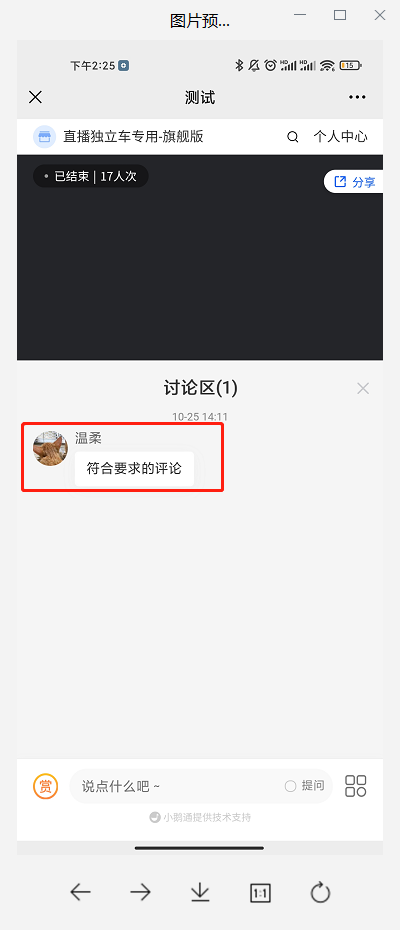The image size is (400, 930).
Task: Open the four-square grid menu icon
Action: tap(355, 786)
